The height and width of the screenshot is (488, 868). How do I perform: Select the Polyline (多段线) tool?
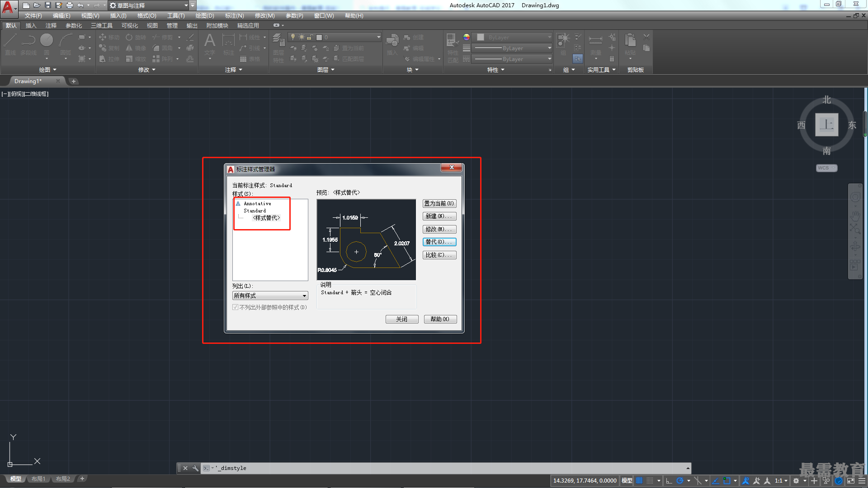click(28, 44)
